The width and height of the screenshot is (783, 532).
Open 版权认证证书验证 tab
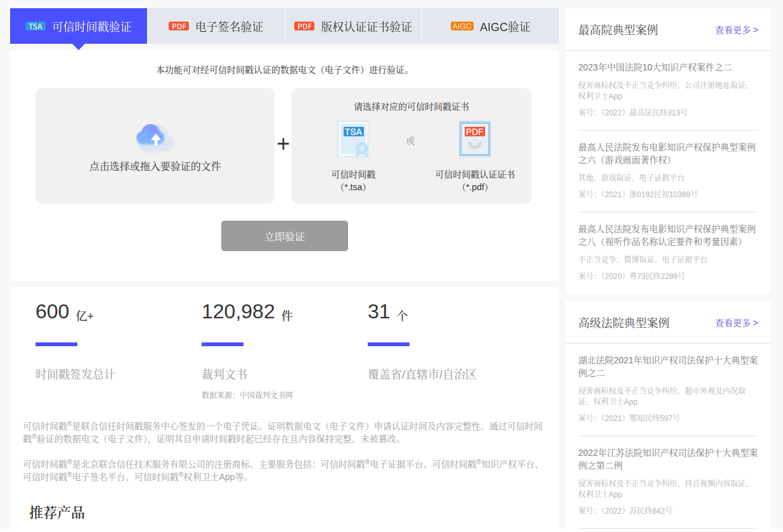click(x=353, y=26)
